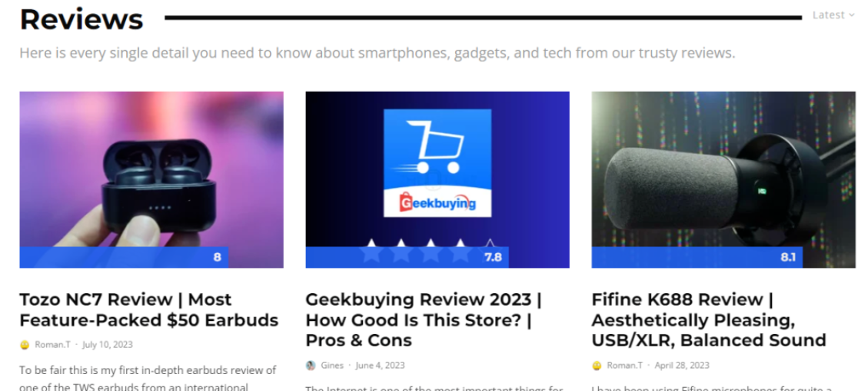Open the Geekbuying shopping cart thumbnail
The height and width of the screenshot is (391, 868).
437,179
